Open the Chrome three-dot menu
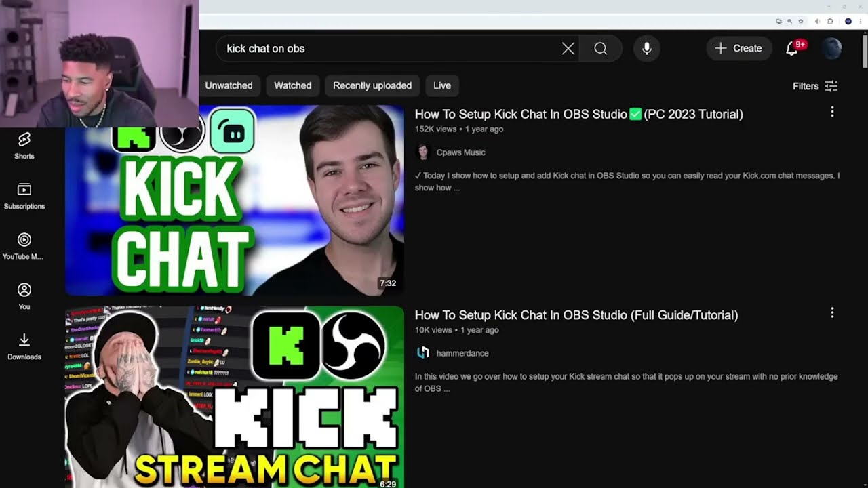The image size is (868, 488). coord(861,21)
